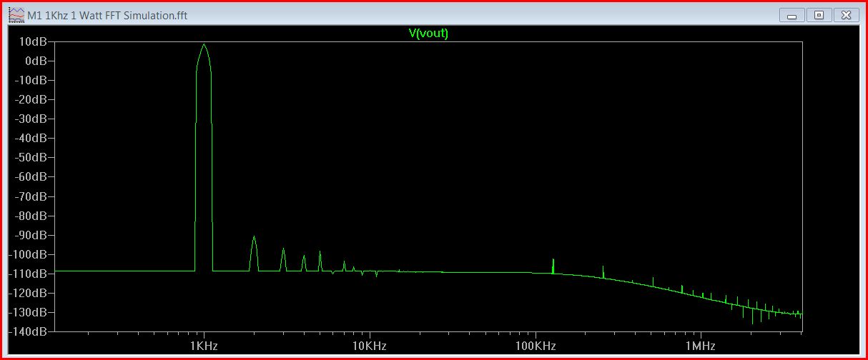Click the -140dB axis label
This screenshot has height=360, width=868.
tap(29, 331)
